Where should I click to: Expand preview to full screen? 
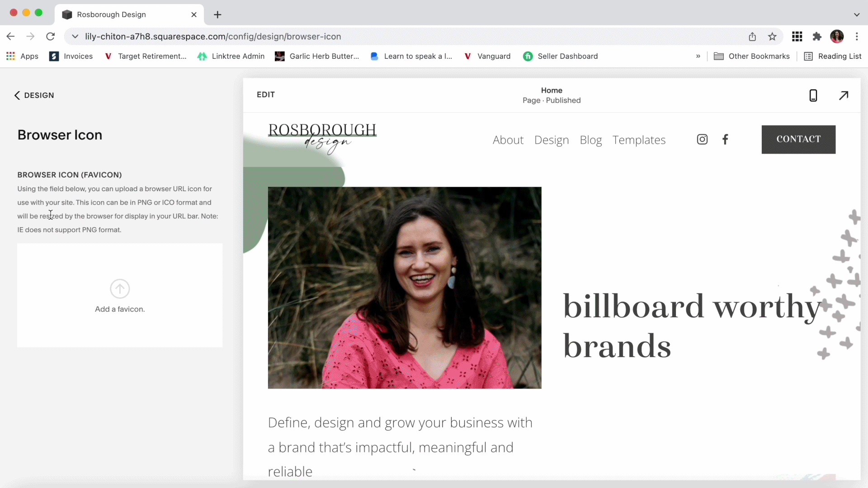tap(844, 95)
